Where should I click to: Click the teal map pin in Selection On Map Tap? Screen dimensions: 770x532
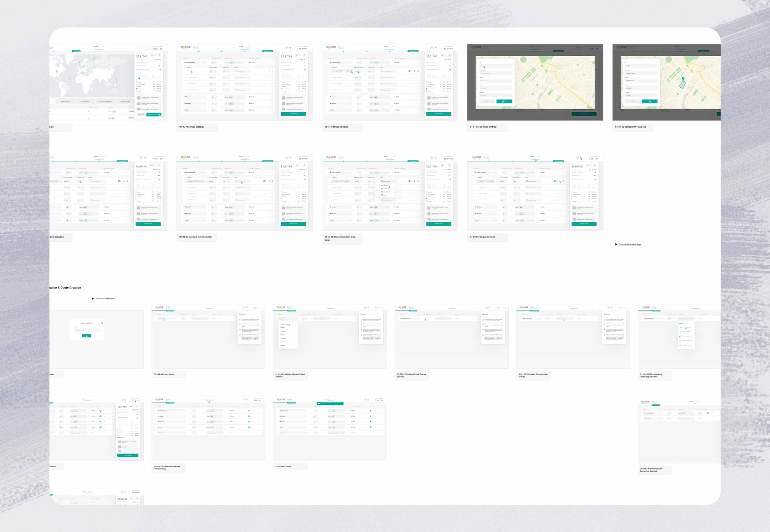tap(683, 79)
